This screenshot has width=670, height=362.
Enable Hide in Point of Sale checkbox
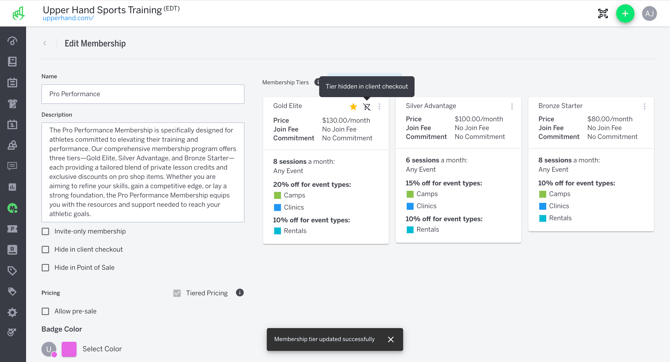click(45, 268)
